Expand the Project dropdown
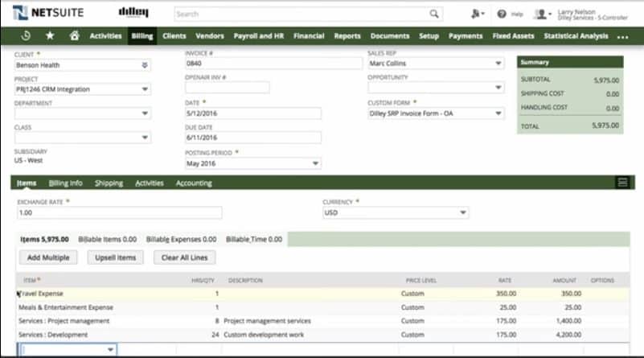The width and height of the screenshot is (644, 358). tap(145, 89)
